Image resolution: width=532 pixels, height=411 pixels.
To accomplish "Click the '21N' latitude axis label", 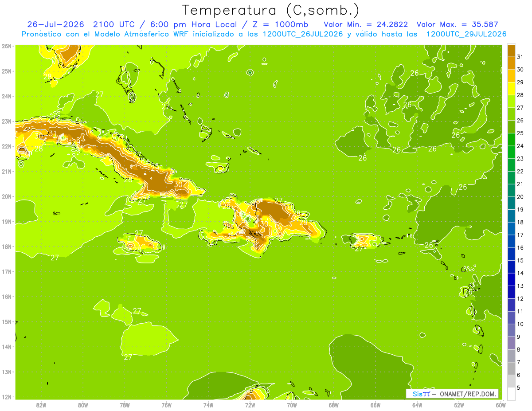I will pyautogui.click(x=6, y=171).
